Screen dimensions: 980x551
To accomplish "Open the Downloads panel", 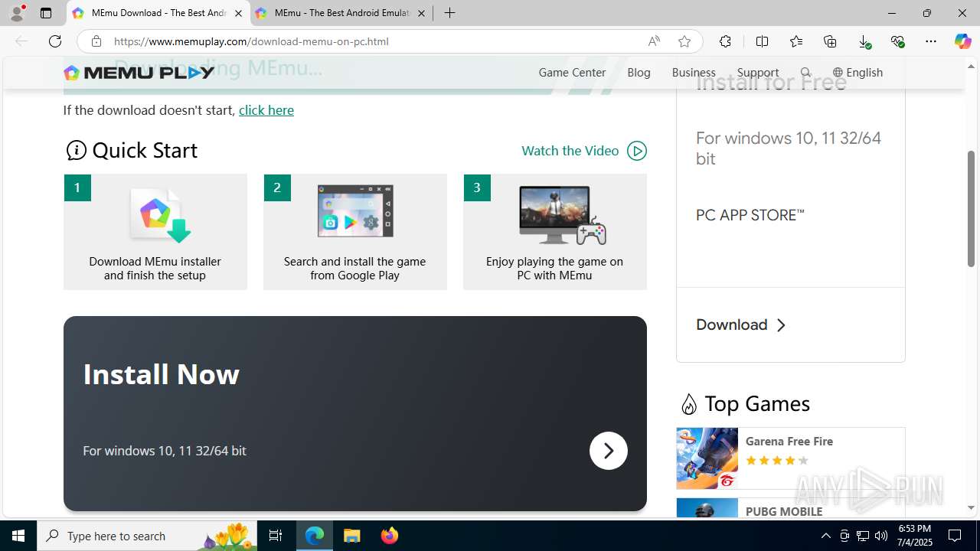I will 864,41.
